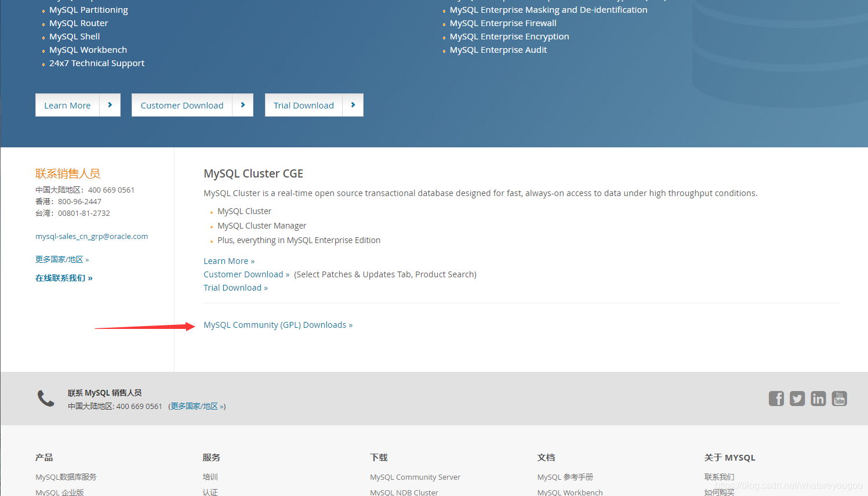
Task: Open footer link 培训
Action: pos(210,477)
